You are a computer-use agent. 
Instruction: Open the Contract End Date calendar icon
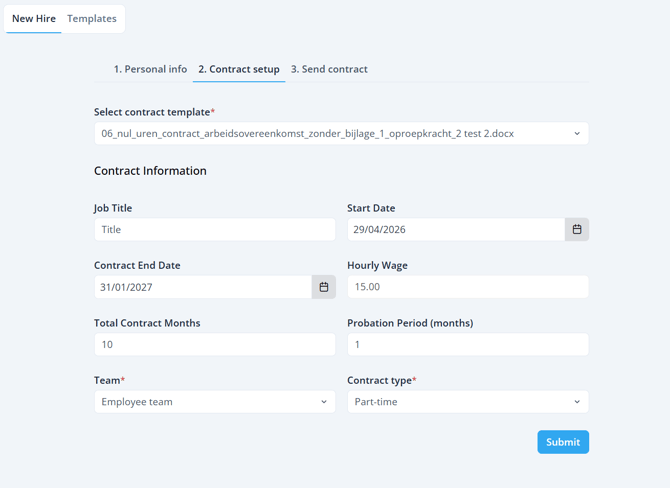pos(324,287)
